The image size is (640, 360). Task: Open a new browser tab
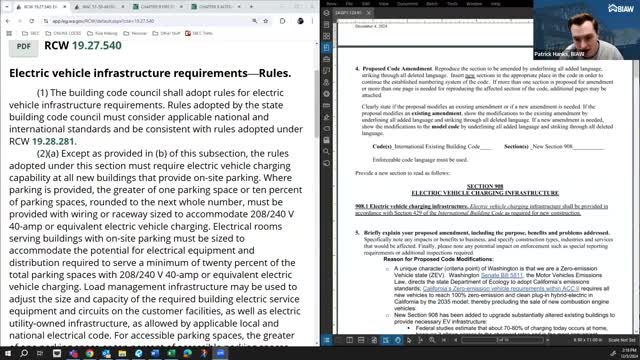pos(251,7)
